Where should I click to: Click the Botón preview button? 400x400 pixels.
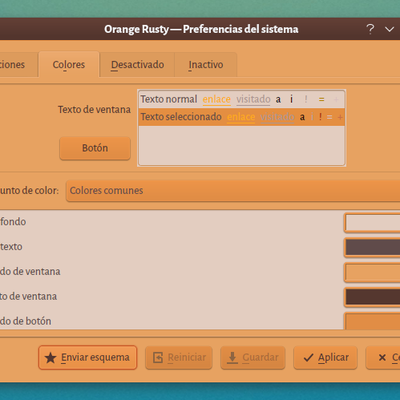[x=95, y=148]
